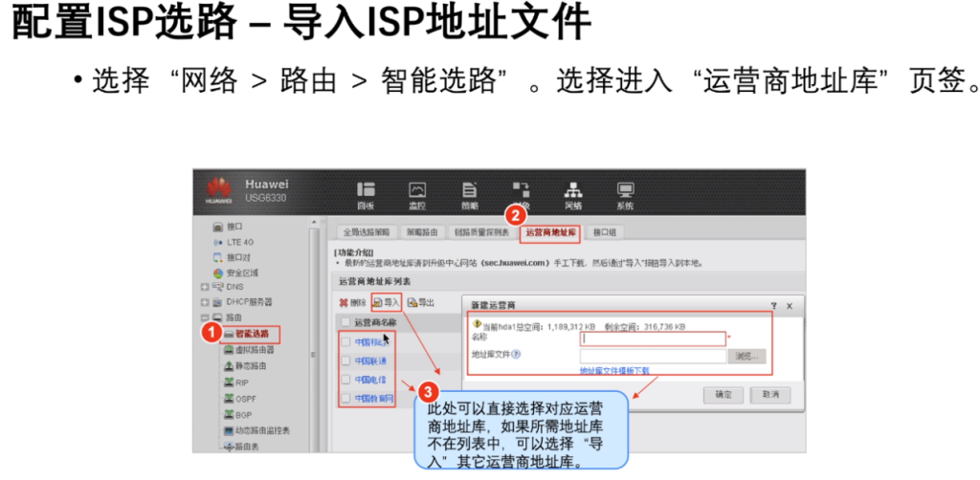This screenshot has width=980, height=480.
Task: Click the dialog help question mark
Action: [x=773, y=305]
